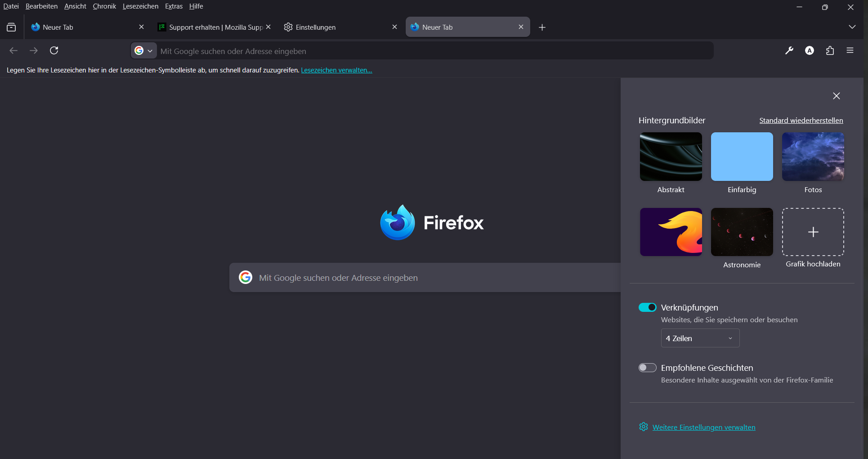Open the Chronik menu
The height and width of the screenshot is (459, 868).
point(104,6)
